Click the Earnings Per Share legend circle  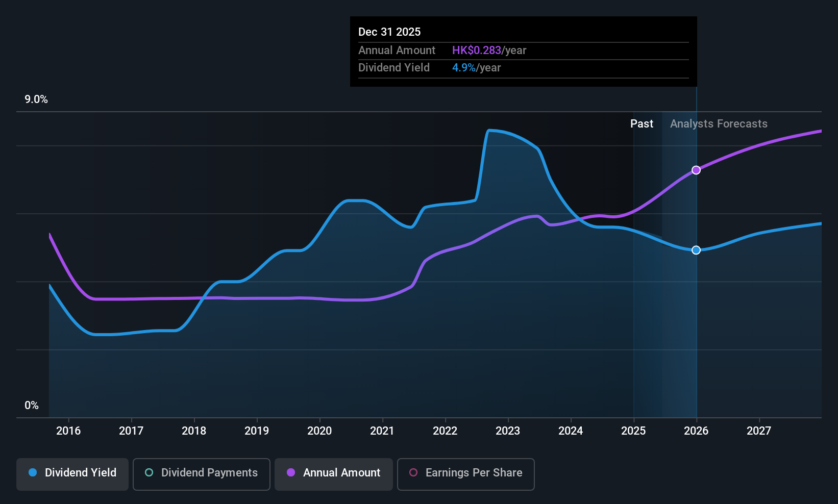click(x=413, y=472)
